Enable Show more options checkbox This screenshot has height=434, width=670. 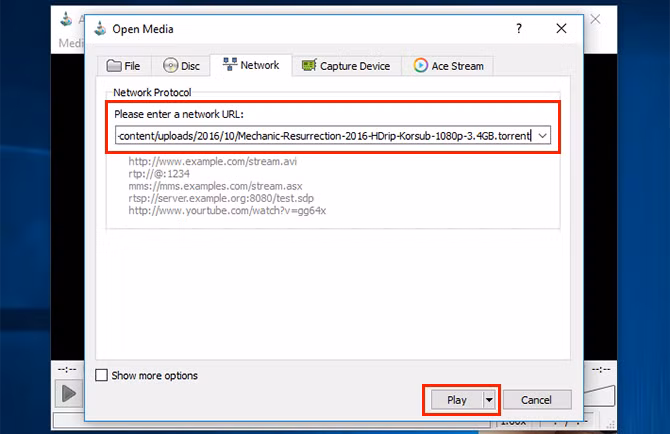[101, 375]
